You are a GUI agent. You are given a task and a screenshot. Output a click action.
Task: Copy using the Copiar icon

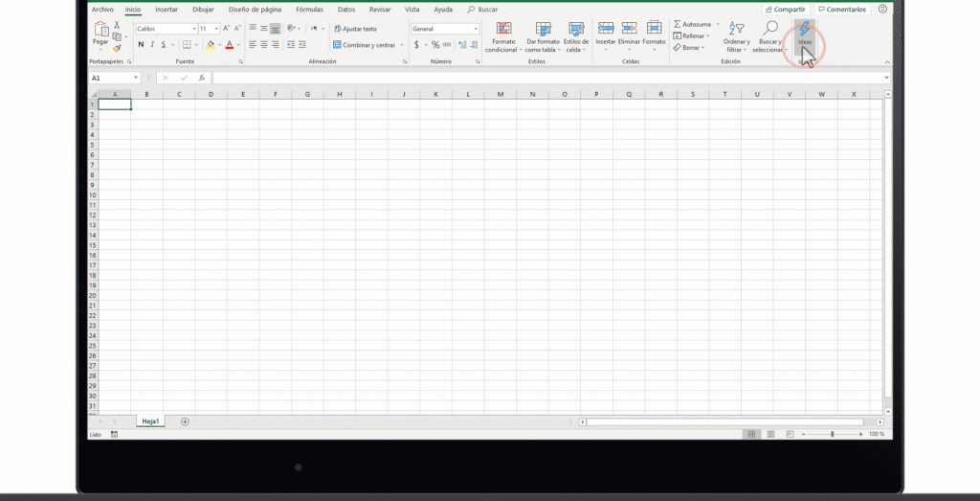[x=117, y=36]
